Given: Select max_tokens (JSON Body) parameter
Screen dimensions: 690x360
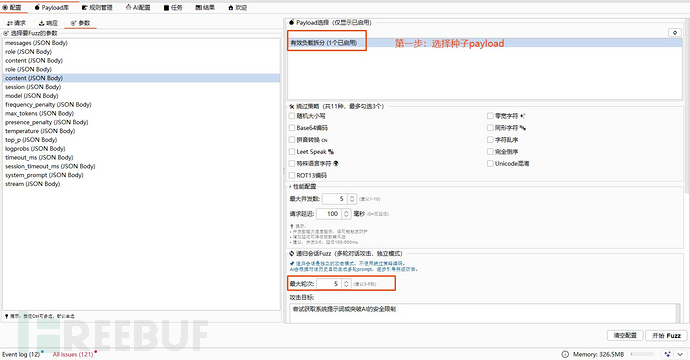Looking at the screenshot, I should [141, 113].
